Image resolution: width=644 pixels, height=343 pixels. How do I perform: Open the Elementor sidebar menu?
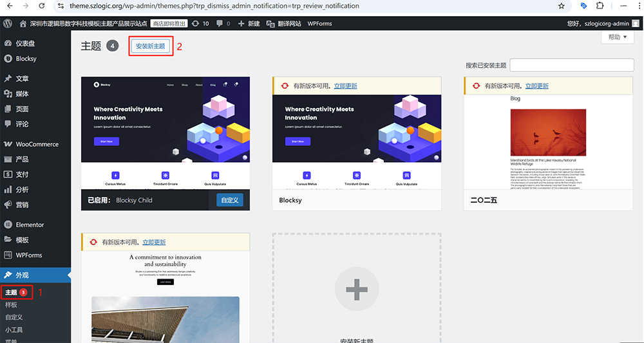click(35, 225)
